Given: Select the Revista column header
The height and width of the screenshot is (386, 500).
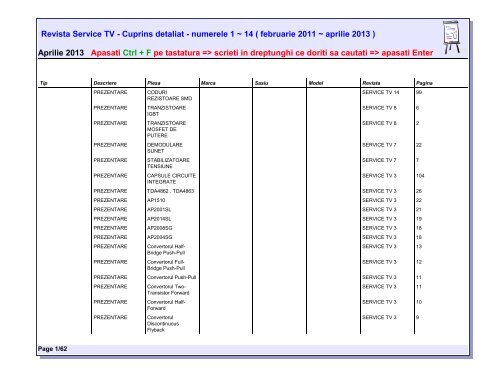Looking at the screenshot, I should (371, 83).
